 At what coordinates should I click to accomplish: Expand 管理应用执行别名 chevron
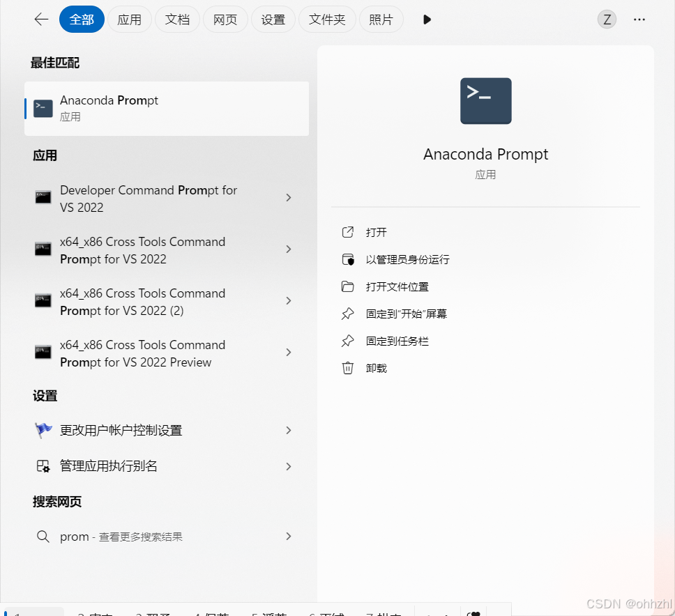(289, 466)
